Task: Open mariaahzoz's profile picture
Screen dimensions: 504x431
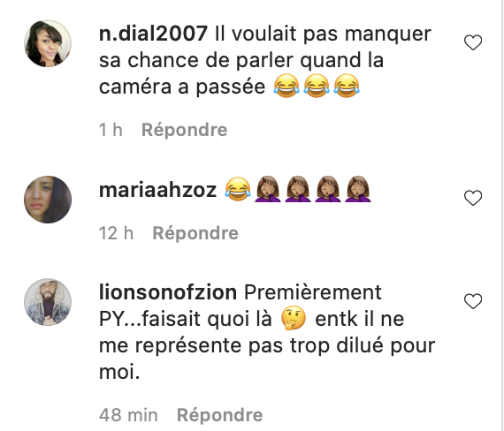Action: click(x=48, y=200)
